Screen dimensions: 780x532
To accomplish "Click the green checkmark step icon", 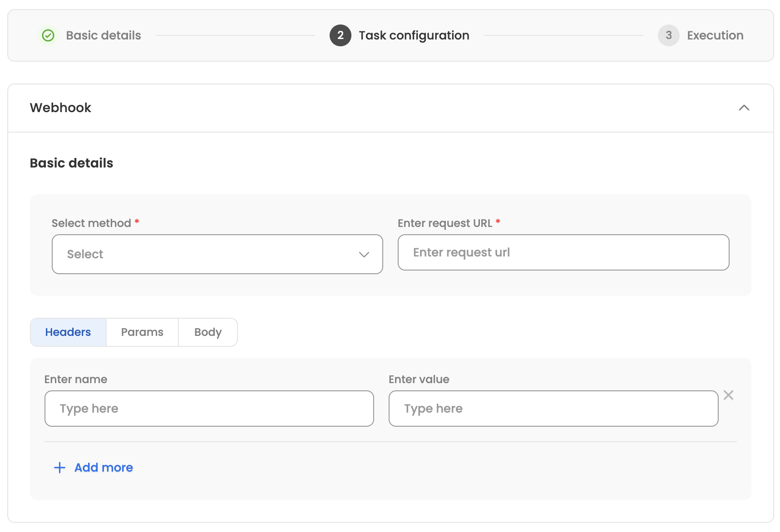I will point(48,35).
